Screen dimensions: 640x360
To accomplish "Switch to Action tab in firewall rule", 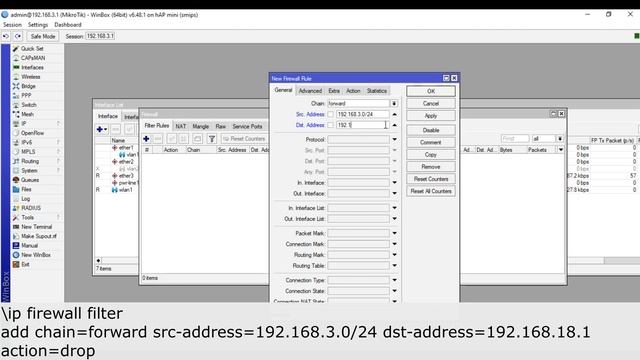I will [x=353, y=91].
